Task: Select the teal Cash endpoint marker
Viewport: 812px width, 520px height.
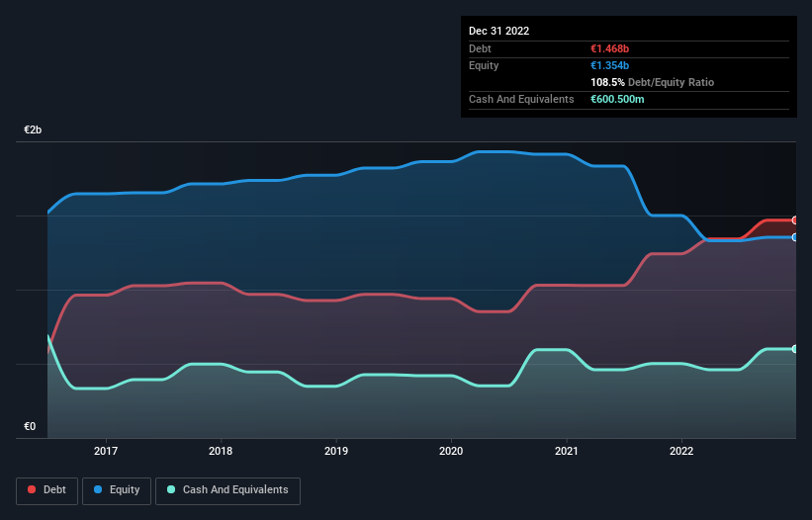Action: pyautogui.click(x=795, y=349)
